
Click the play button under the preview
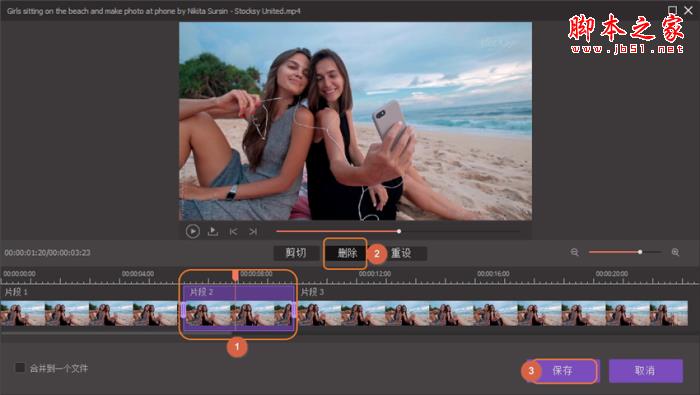[192, 231]
